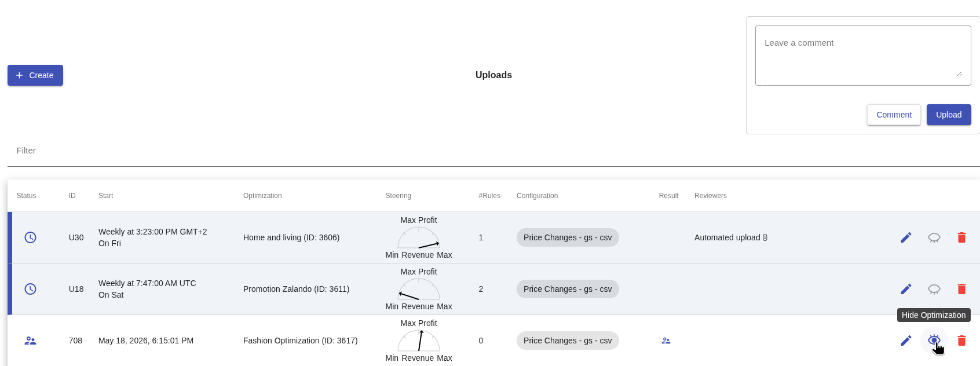The height and width of the screenshot is (366, 980).
Task: Edit upload 708 with the pencil icon
Action: pos(906,341)
